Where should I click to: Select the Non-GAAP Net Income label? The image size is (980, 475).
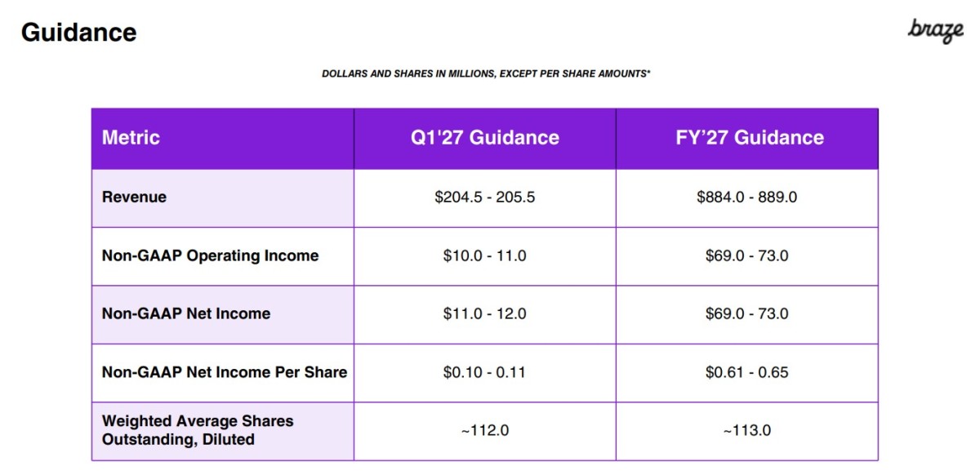pos(186,313)
